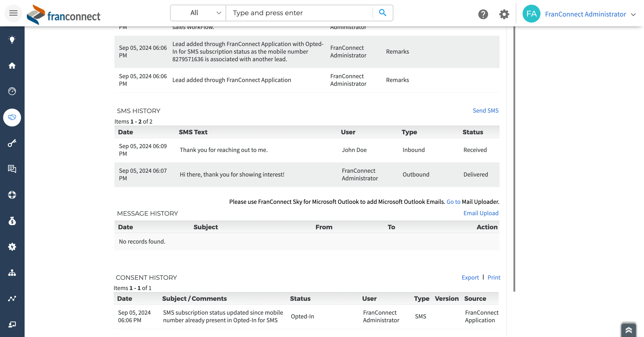Open the hierarchy org-chart sidebar icon

coord(12,273)
